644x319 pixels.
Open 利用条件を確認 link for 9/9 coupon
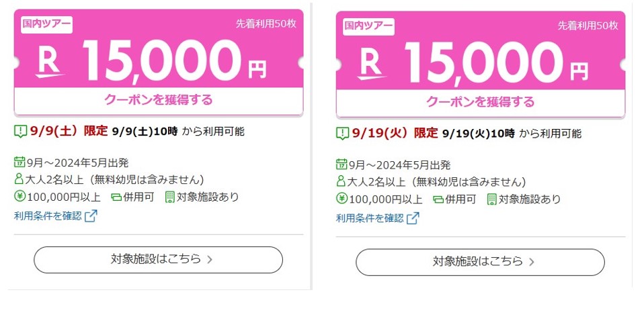click(48, 216)
